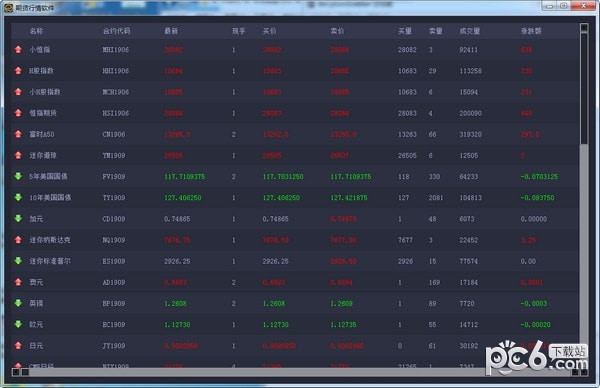Click the red up arrow beside 小恒指
This screenshot has height=388, width=600.
(x=18, y=49)
